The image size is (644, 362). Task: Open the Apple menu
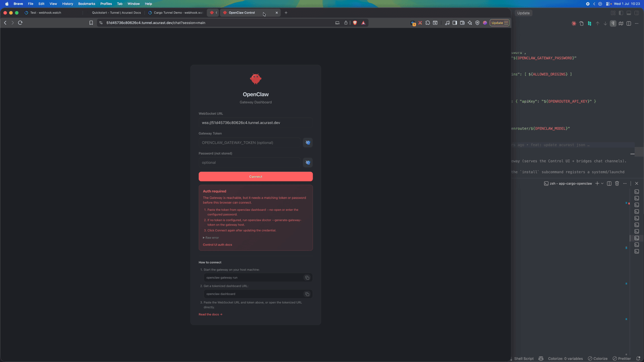pos(7,4)
